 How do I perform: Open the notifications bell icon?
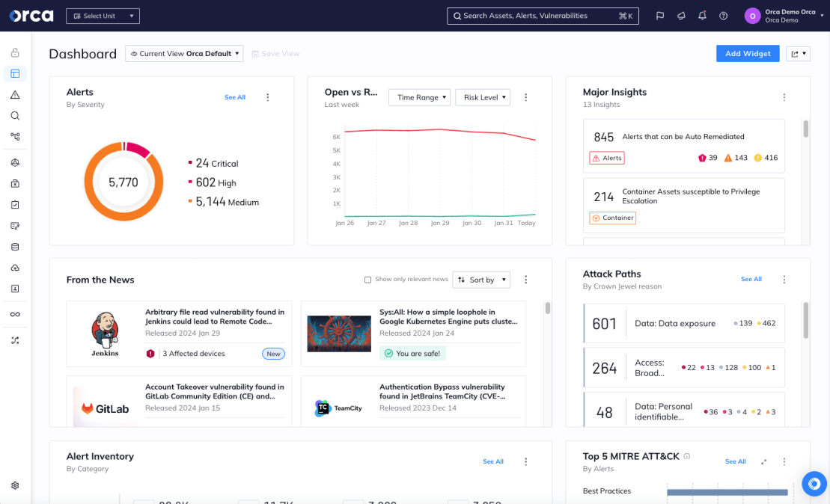tap(702, 16)
